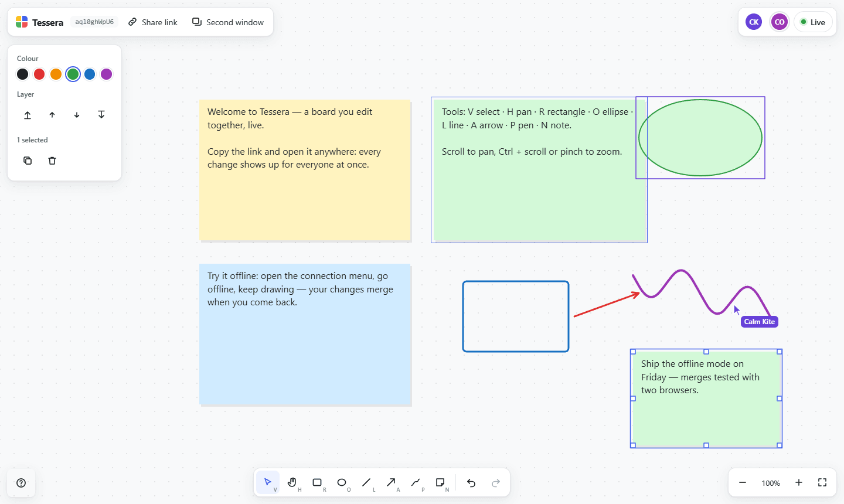This screenshot has height=504, width=844.
Task: Click the board ID aql0ghWpU6
Action: tap(94, 22)
